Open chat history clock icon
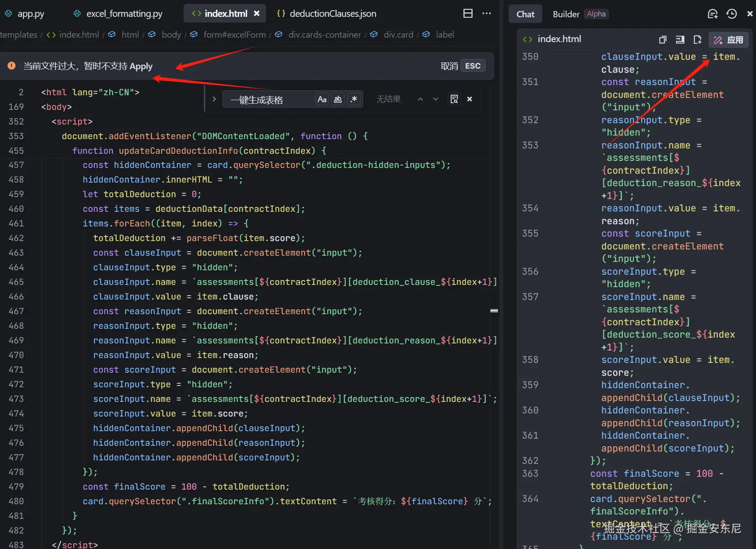 [x=732, y=14]
